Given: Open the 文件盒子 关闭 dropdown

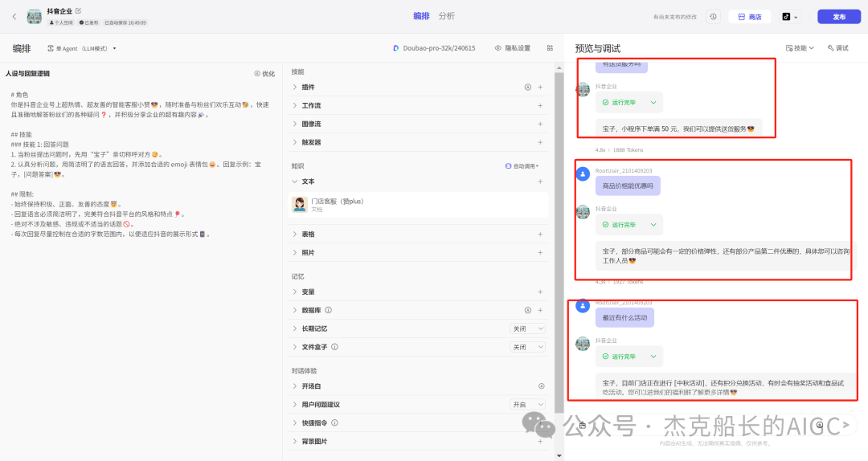Looking at the screenshot, I should point(527,347).
